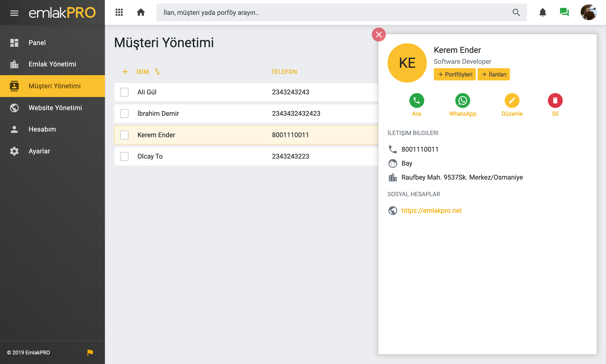Focus the ilan, müşteri search field
Viewport: 606px width, 364px height.
pyautogui.click(x=334, y=12)
